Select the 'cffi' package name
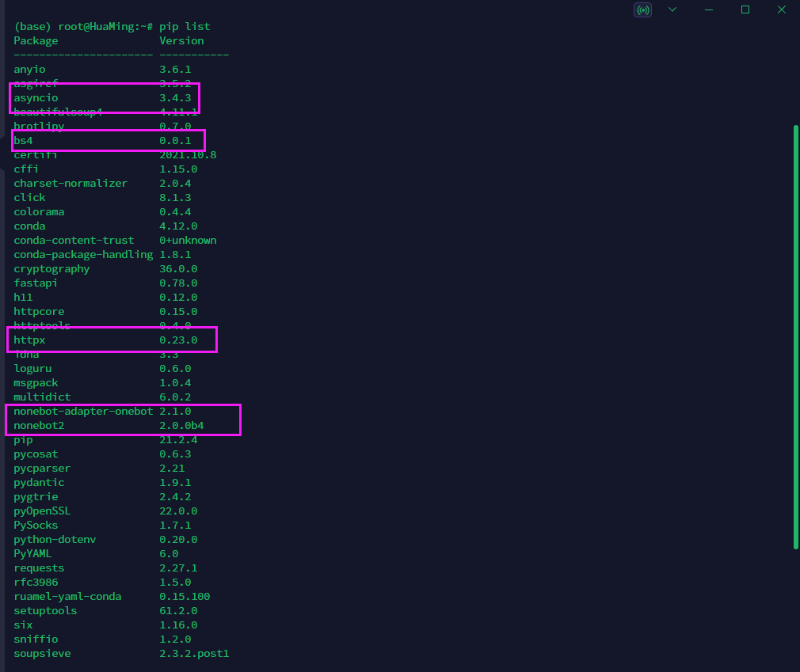This screenshot has width=800, height=672. click(26, 169)
